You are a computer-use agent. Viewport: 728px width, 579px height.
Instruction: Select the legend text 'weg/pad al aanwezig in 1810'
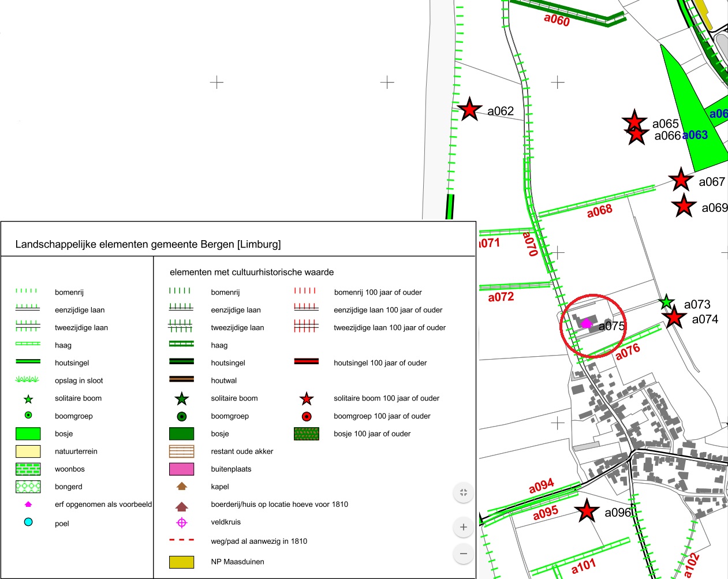259,541
